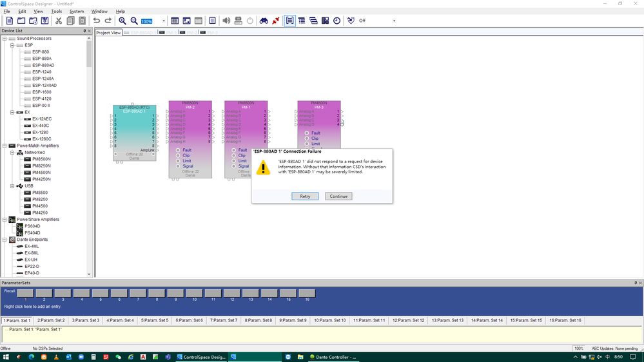
Task: Open an existing project file
Action: coord(21,21)
